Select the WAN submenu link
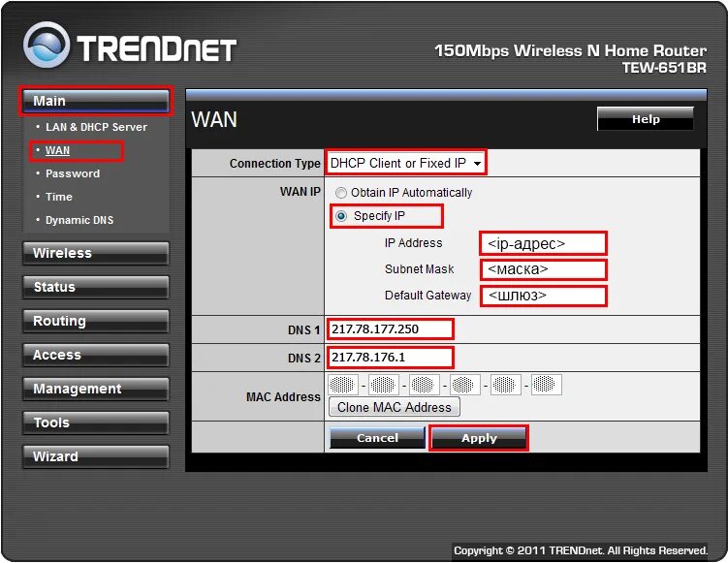The width and height of the screenshot is (728, 563). (57, 150)
